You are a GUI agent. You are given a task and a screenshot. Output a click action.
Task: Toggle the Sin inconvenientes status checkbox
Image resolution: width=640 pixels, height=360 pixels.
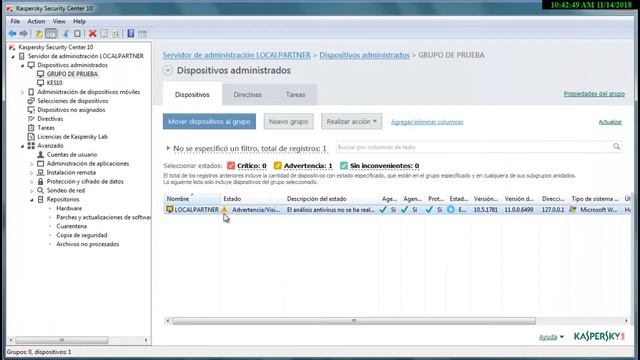[344, 165]
